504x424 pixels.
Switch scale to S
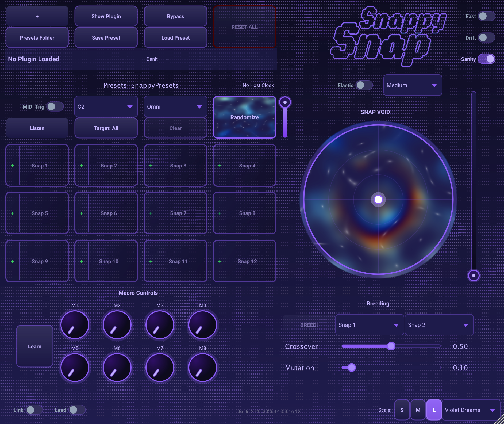(402, 410)
